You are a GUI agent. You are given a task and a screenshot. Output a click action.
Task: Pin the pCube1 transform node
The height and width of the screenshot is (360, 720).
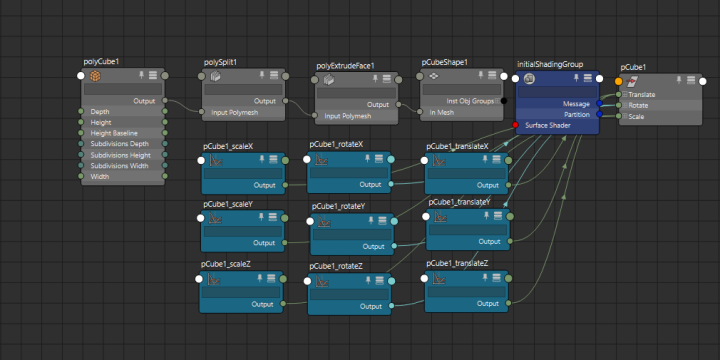click(x=679, y=80)
